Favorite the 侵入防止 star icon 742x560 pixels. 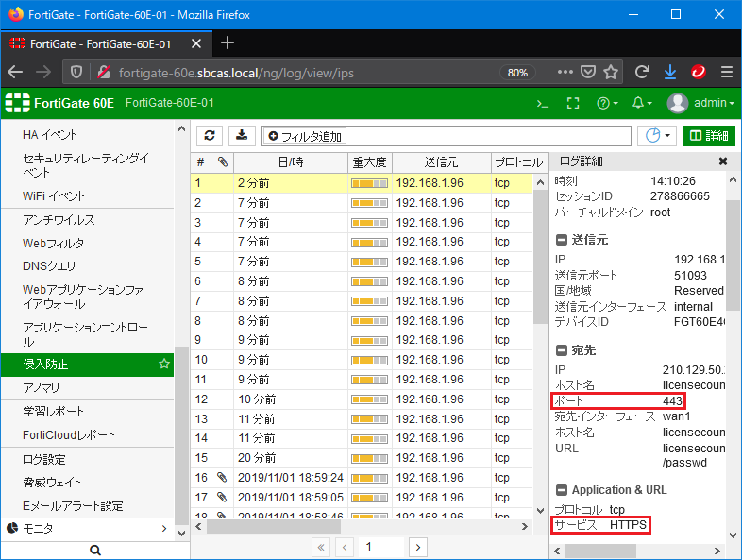pyautogui.click(x=163, y=364)
